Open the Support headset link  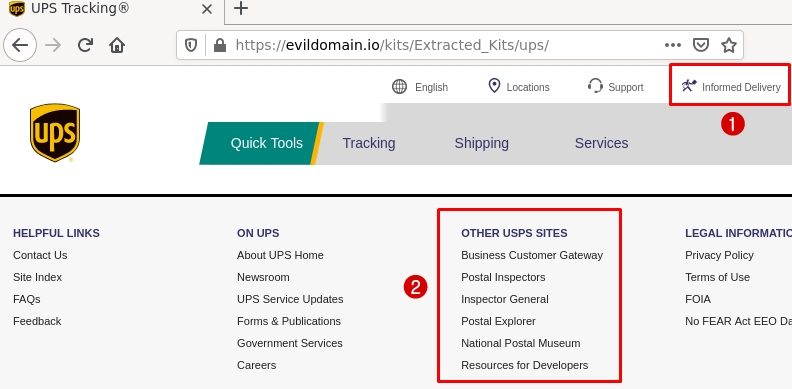(615, 87)
